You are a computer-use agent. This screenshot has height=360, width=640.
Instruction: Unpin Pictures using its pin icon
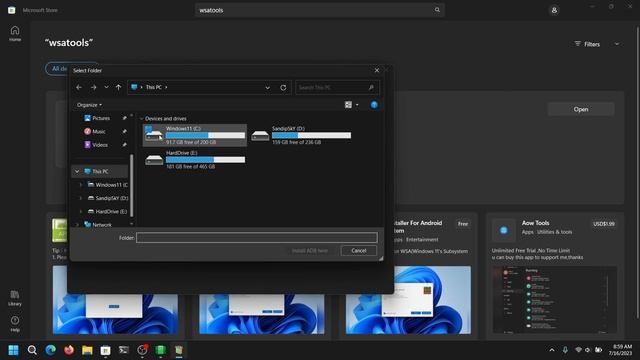tap(124, 118)
